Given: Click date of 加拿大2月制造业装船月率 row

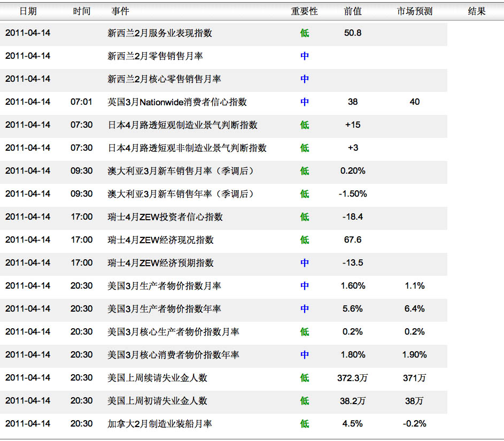Looking at the screenshot, I should pos(28,424).
